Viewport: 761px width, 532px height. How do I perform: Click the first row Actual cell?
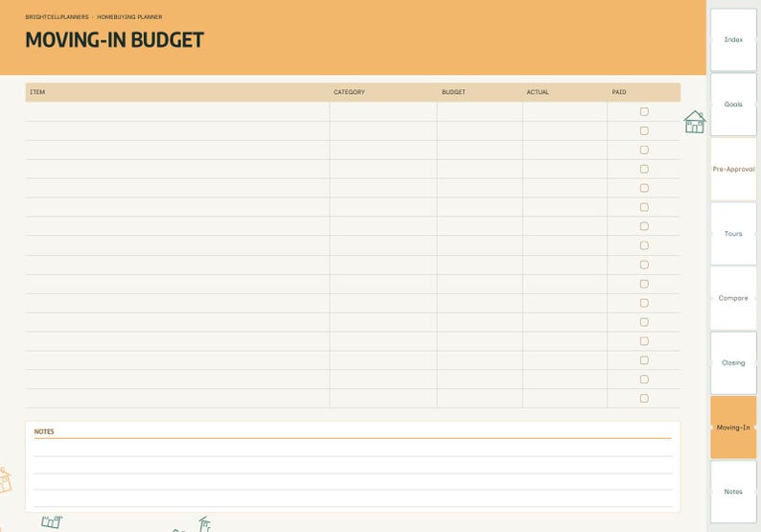pyautogui.click(x=565, y=111)
